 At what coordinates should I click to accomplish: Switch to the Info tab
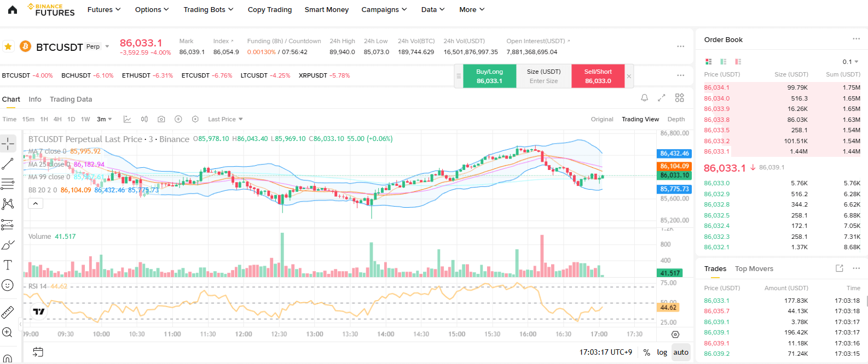tap(35, 99)
